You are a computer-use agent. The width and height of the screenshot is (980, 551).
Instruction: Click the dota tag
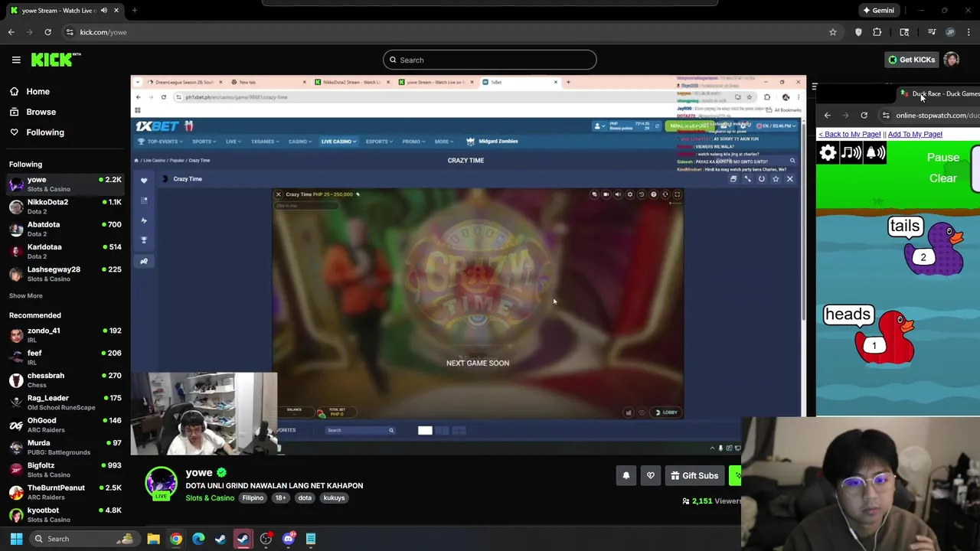tap(305, 498)
